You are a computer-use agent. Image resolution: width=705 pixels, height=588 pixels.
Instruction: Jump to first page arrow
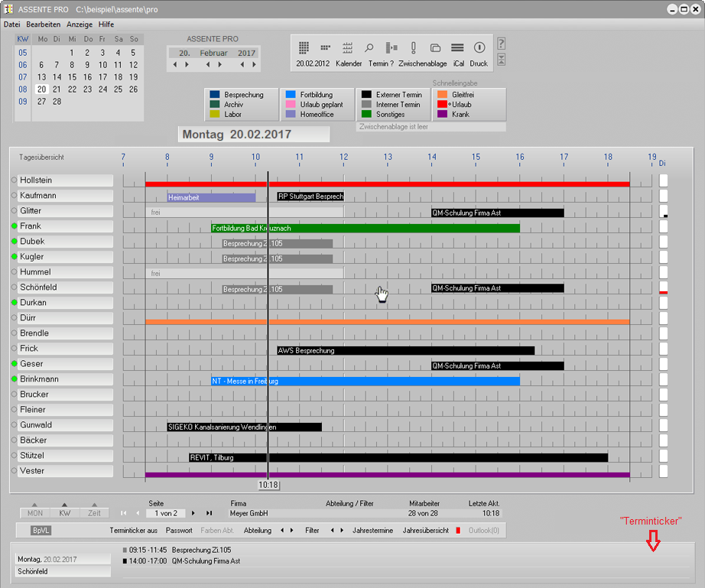tap(123, 513)
